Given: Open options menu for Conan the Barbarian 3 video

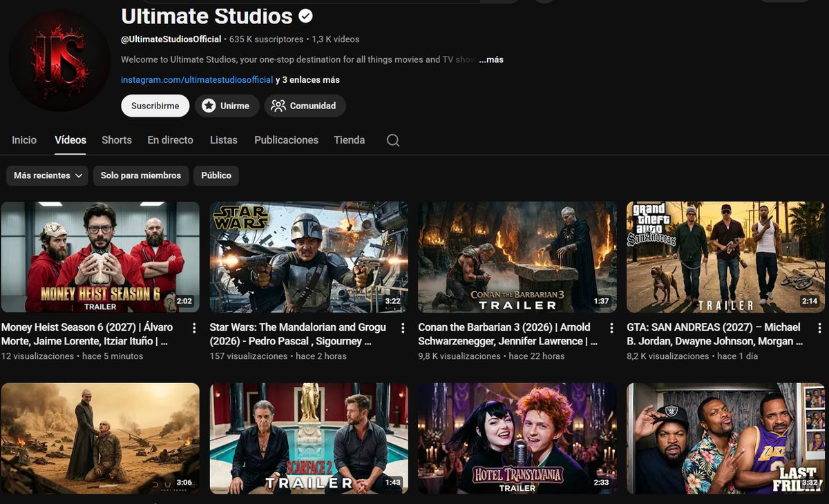Looking at the screenshot, I should [x=611, y=328].
